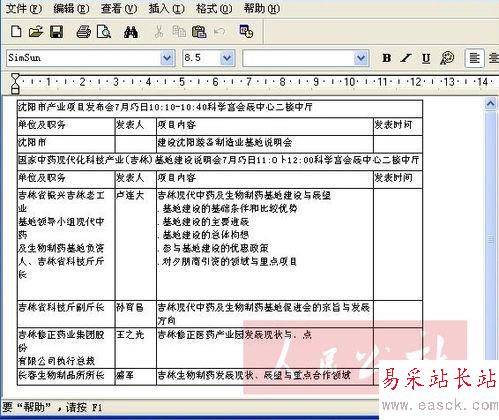Click the Copy icon
The width and height of the screenshot is (499, 420).
click(x=179, y=32)
